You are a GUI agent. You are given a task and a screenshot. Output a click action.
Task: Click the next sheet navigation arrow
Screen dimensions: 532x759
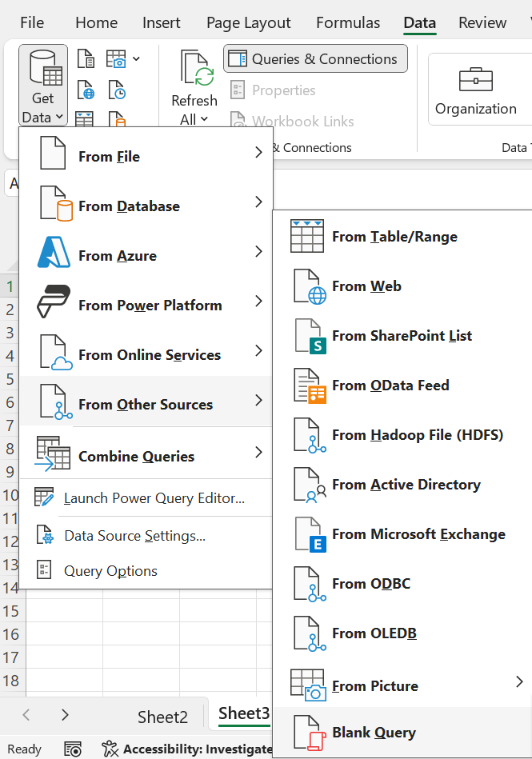click(66, 714)
